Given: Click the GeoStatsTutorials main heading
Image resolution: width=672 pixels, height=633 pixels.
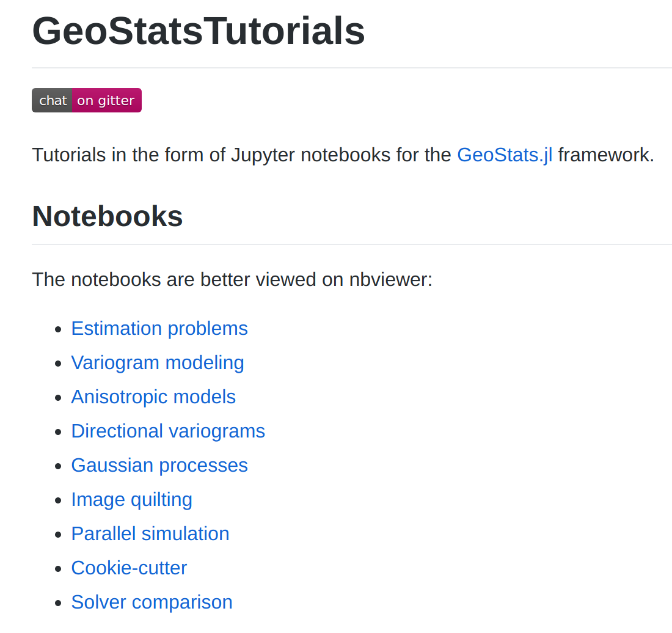Looking at the screenshot, I should (x=199, y=31).
